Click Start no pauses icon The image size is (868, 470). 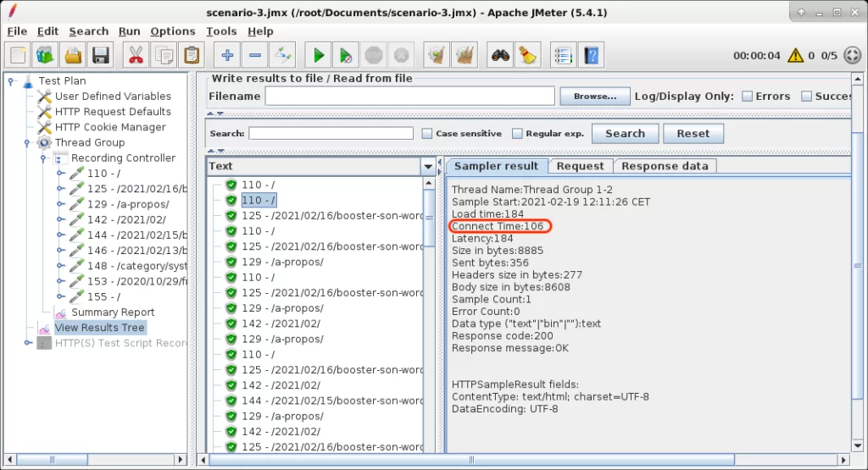pyautogui.click(x=346, y=55)
